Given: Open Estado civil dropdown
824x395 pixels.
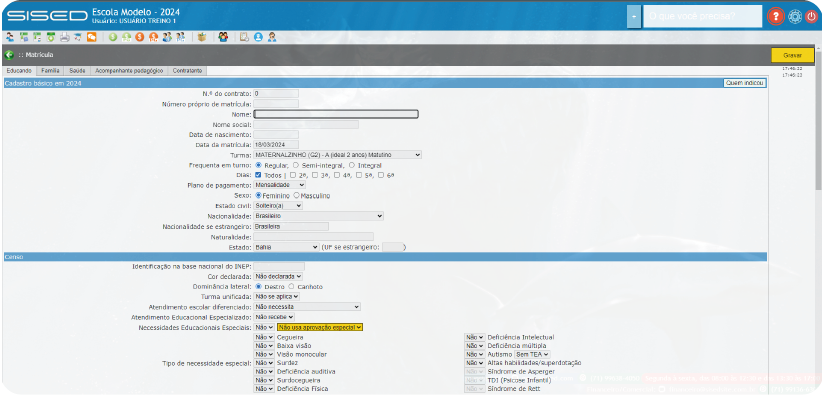Looking at the screenshot, I should (278, 205).
